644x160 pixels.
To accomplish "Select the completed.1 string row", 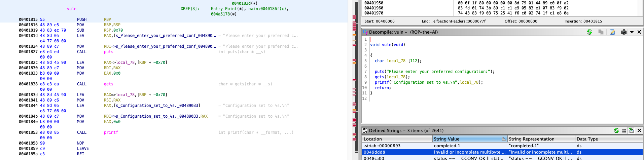I will coord(447,146).
